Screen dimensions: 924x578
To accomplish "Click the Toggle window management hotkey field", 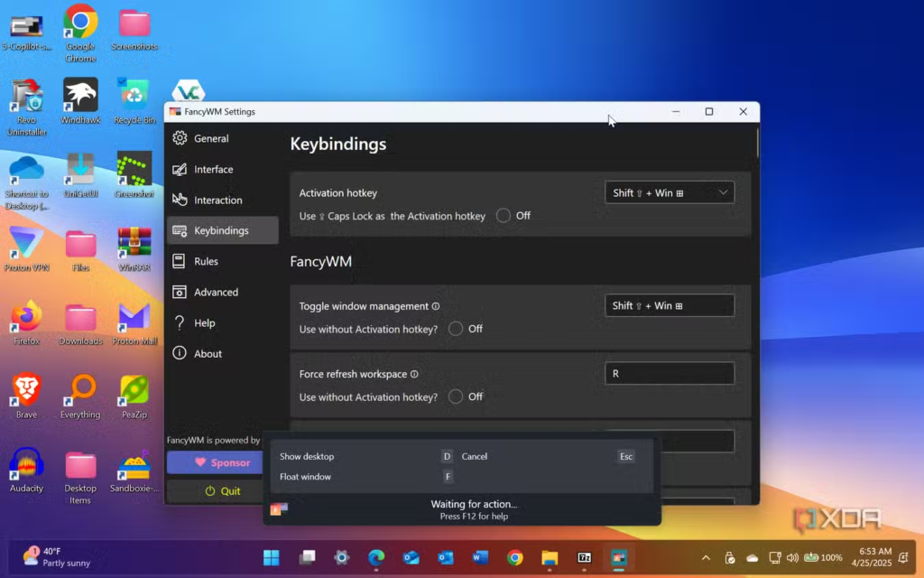I will (670, 305).
